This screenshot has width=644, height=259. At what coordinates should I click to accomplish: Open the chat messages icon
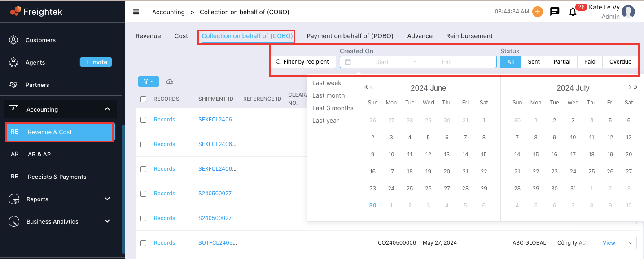(x=555, y=12)
